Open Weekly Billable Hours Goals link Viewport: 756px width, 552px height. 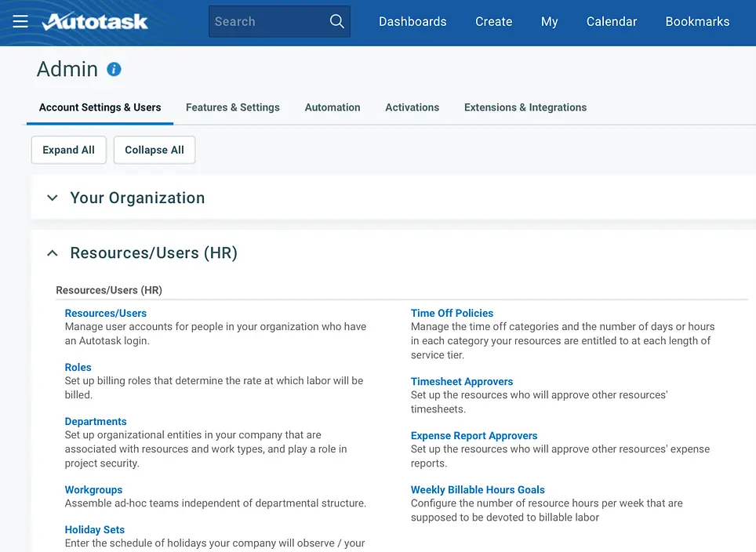[478, 490]
